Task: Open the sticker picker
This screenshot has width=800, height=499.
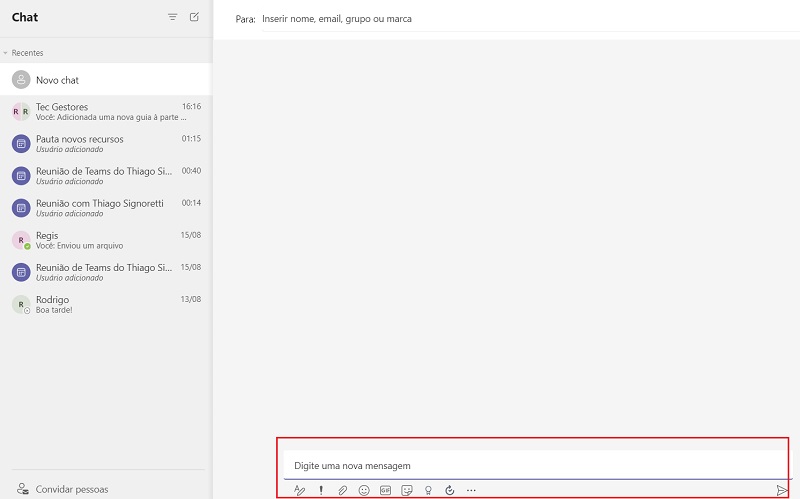Action: [407, 490]
